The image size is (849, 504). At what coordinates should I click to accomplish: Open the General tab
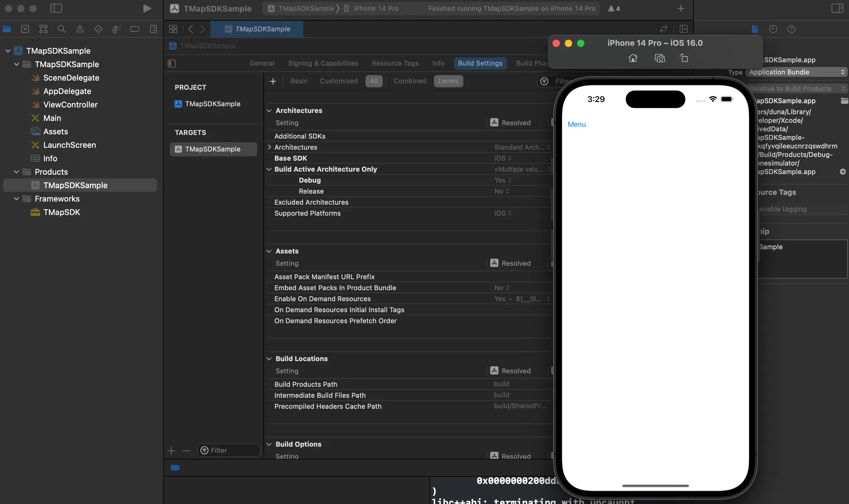(262, 63)
